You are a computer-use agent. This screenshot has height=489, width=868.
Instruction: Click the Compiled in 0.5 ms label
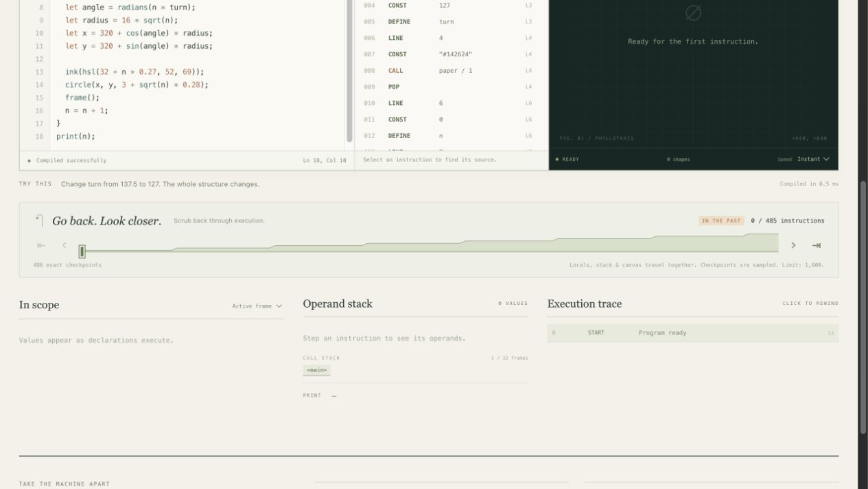(809, 184)
